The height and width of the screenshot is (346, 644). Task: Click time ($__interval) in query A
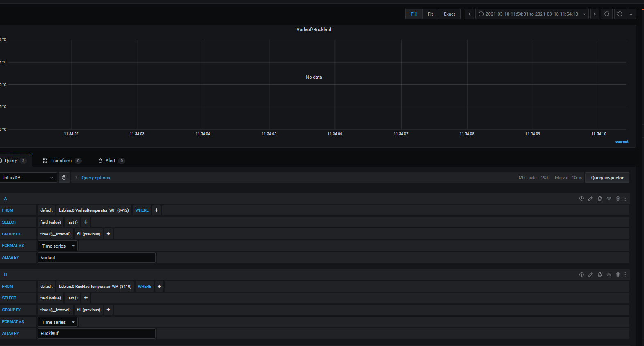pyautogui.click(x=55, y=234)
